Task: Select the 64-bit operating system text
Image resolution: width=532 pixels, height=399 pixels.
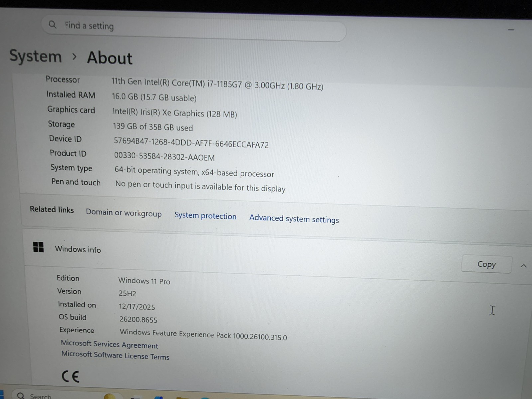Action: coord(194,172)
